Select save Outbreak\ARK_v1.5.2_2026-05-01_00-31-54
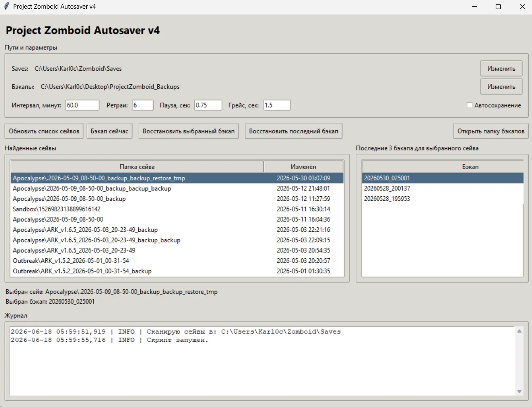The image size is (532, 407). tap(177, 261)
